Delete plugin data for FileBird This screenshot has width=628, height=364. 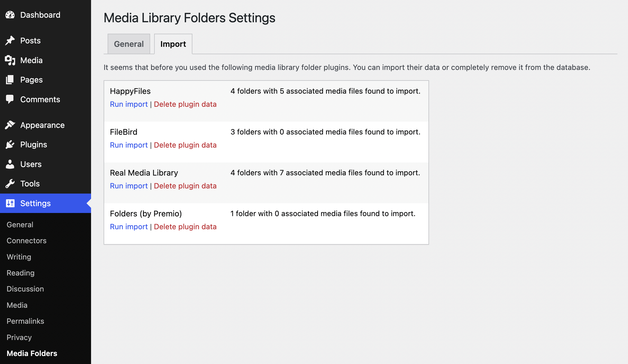(185, 145)
